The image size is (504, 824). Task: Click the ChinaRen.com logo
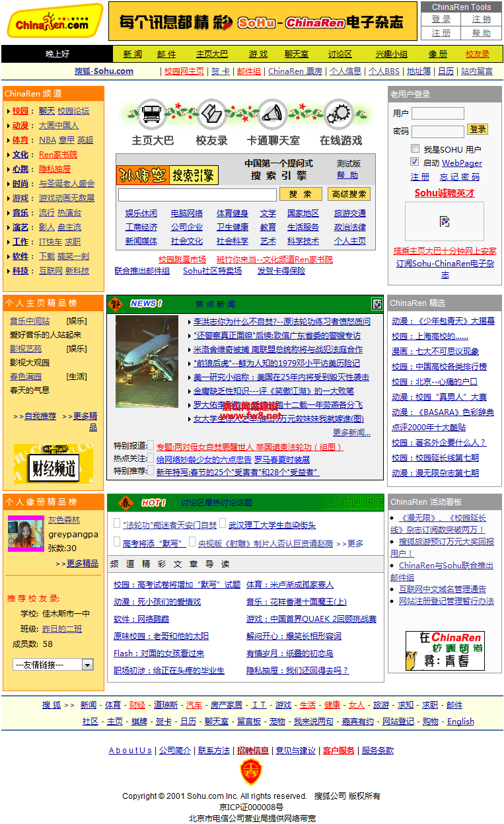[x=55, y=21]
